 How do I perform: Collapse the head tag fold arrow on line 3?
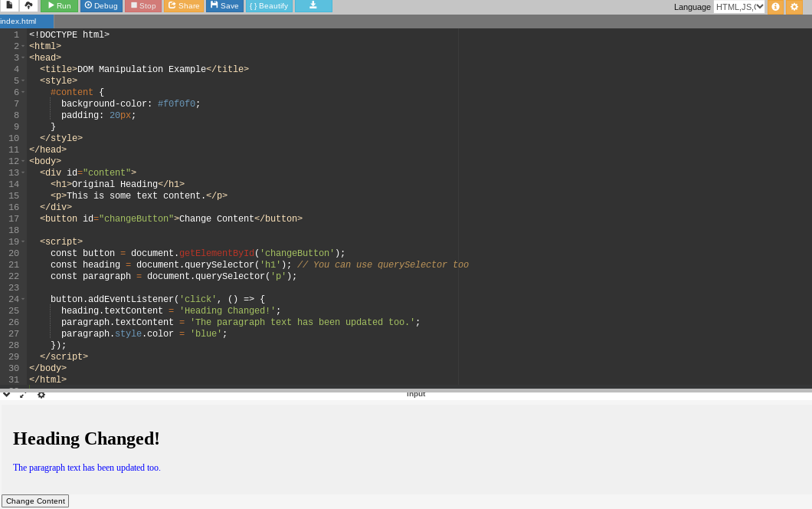(23, 57)
